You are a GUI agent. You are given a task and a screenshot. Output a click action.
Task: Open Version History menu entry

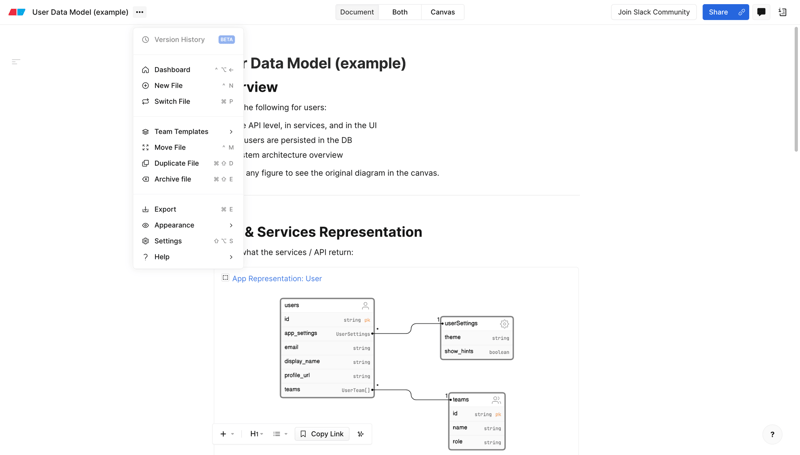(x=188, y=39)
